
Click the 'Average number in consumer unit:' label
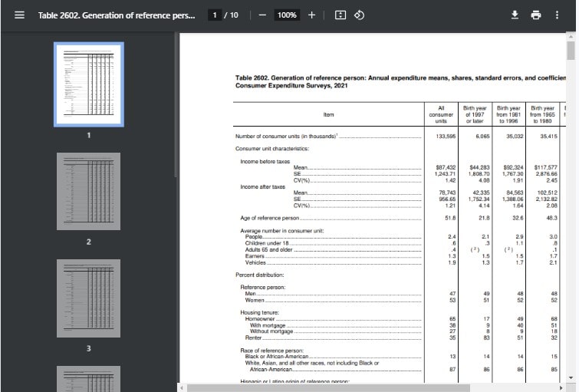coord(282,231)
